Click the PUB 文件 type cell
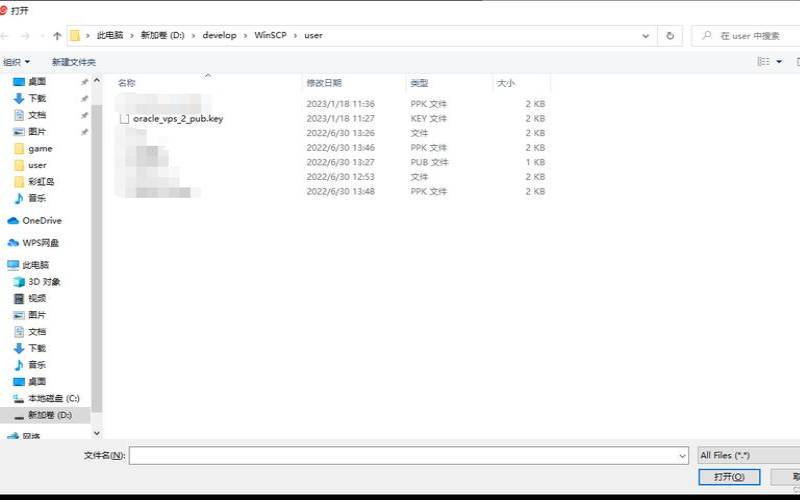800x500 pixels. click(x=429, y=162)
